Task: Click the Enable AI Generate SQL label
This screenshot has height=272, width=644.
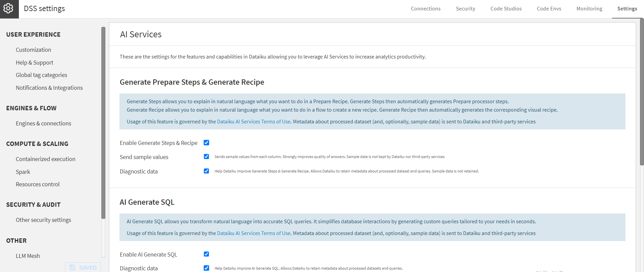Action: pyautogui.click(x=148, y=255)
